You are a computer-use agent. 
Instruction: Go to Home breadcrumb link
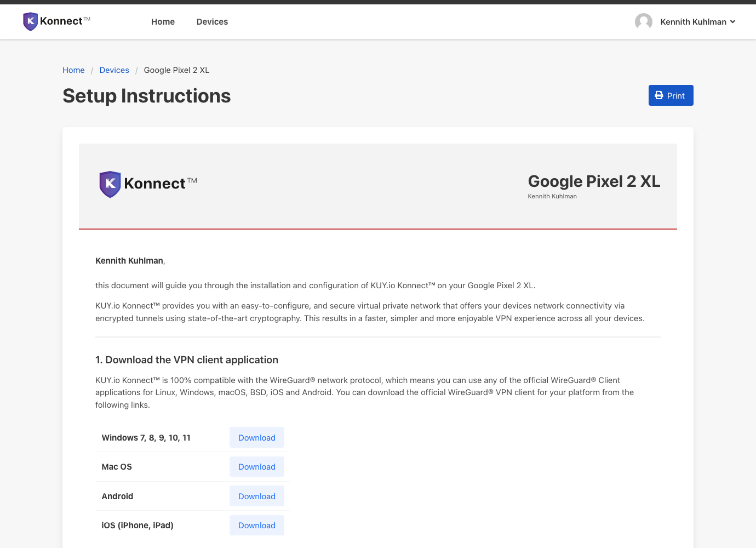pos(73,70)
